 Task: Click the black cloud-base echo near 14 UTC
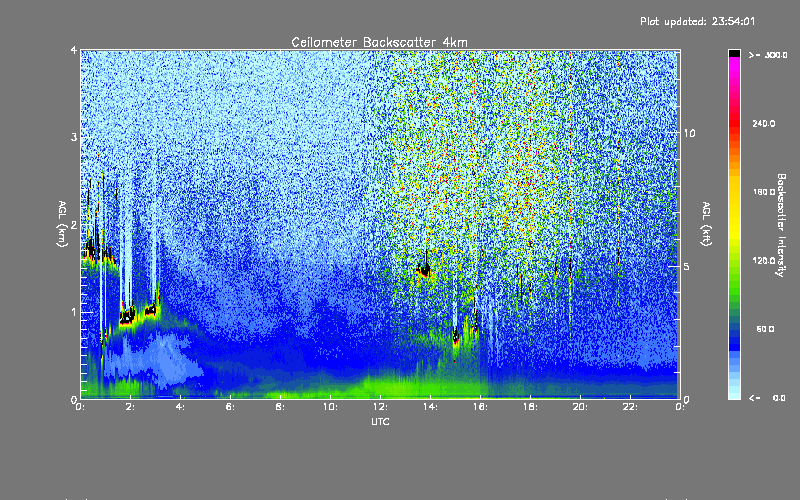point(424,270)
